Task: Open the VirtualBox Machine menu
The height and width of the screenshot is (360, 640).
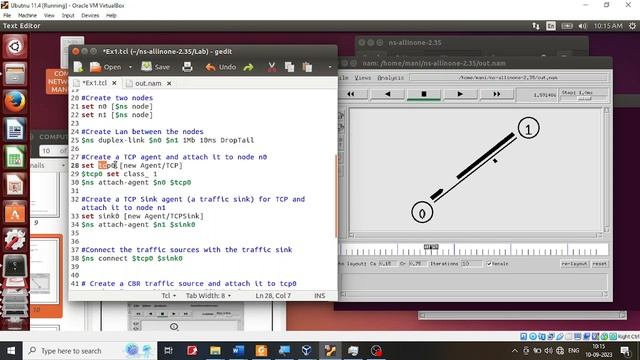Action: click(27, 16)
